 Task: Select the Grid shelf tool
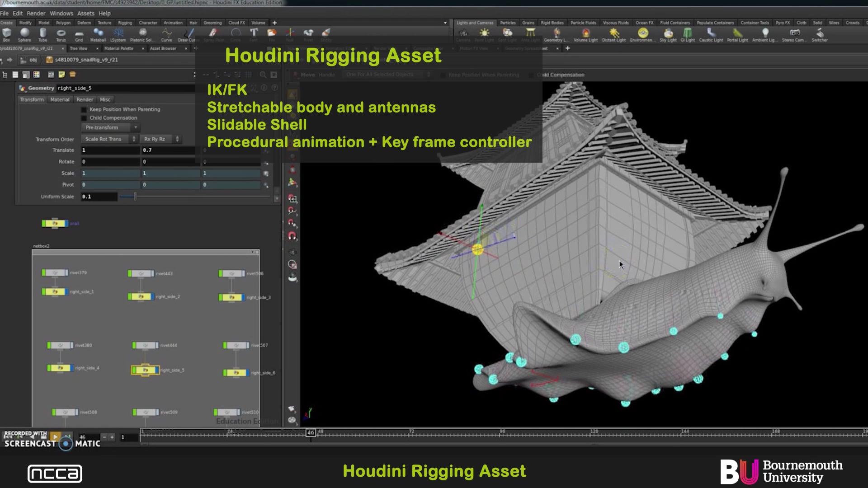coord(79,35)
